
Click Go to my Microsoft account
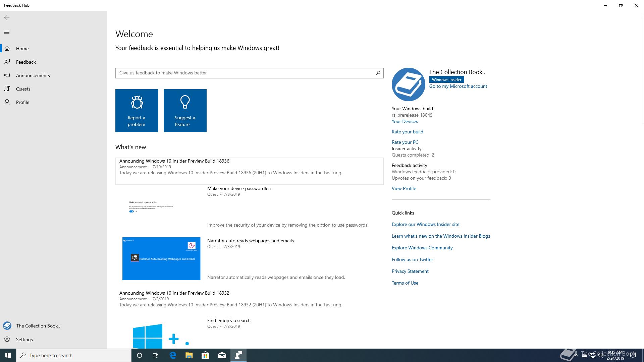coord(458,86)
